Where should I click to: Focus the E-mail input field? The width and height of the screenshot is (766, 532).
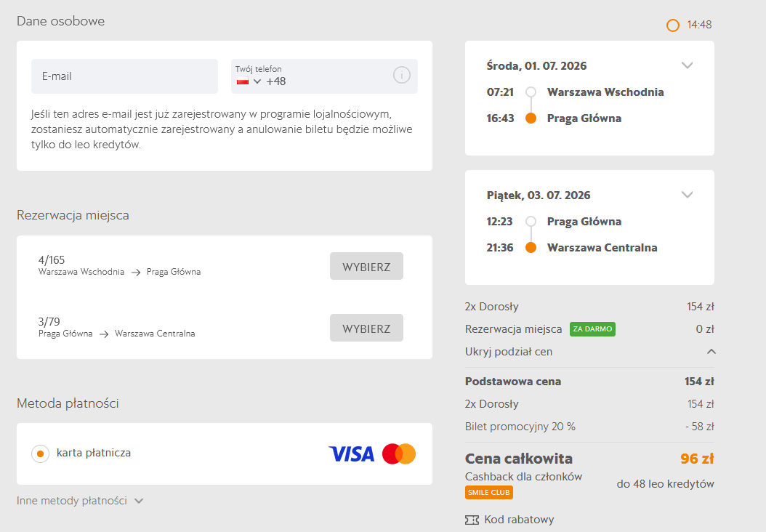tap(124, 76)
